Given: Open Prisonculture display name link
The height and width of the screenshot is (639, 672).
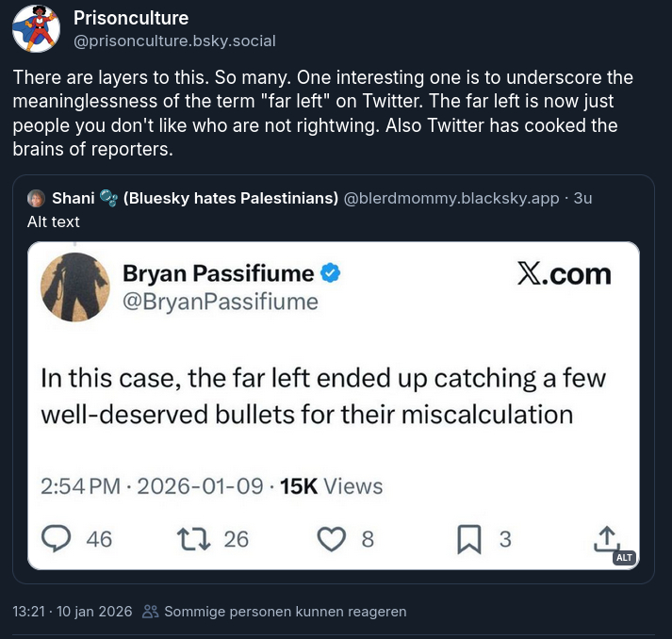Looking at the screenshot, I should tap(131, 18).
